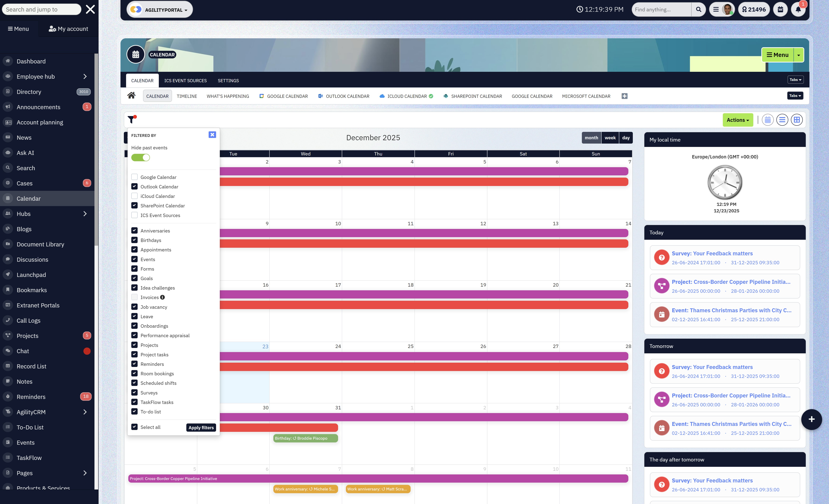
Task: Click the add calendar plus icon beside Microsoft Calendar
Action: pyautogui.click(x=624, y=96)
